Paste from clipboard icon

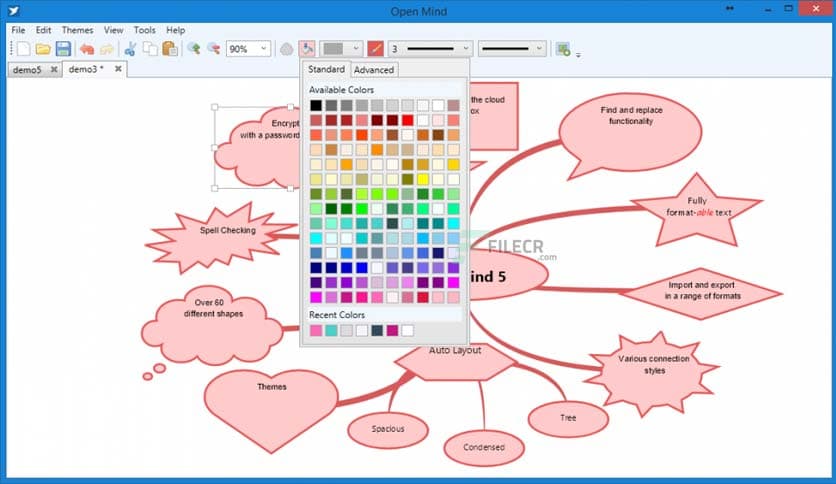pos(170,49)
